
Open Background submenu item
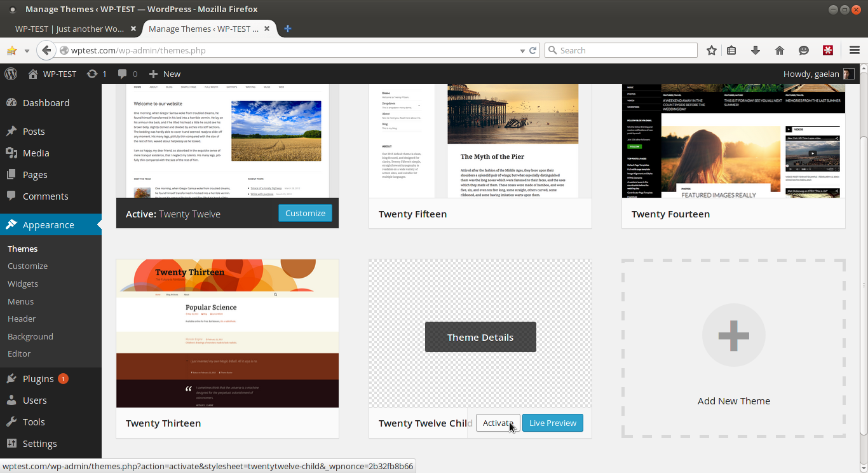coord(31,336)
